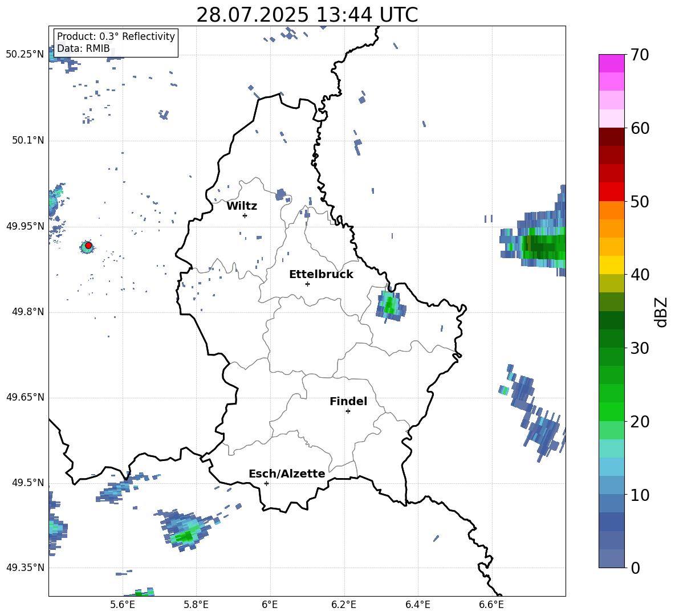Click the Wiltz city label
675x616 pixels.
(242, 206)
